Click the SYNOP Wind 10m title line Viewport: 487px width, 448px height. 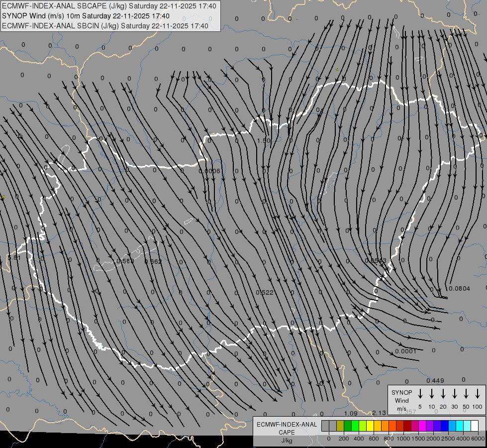(86, 16)
